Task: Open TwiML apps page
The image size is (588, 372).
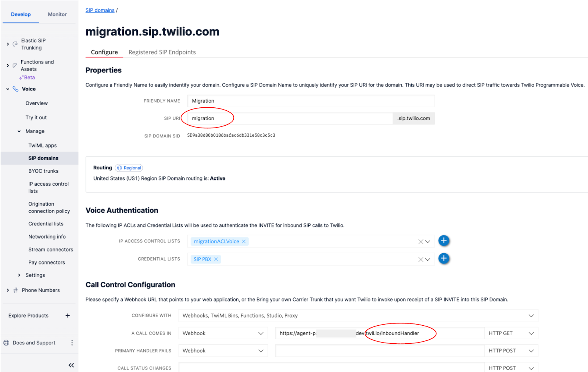Action: pyautogui.click(x=43, y=146)
